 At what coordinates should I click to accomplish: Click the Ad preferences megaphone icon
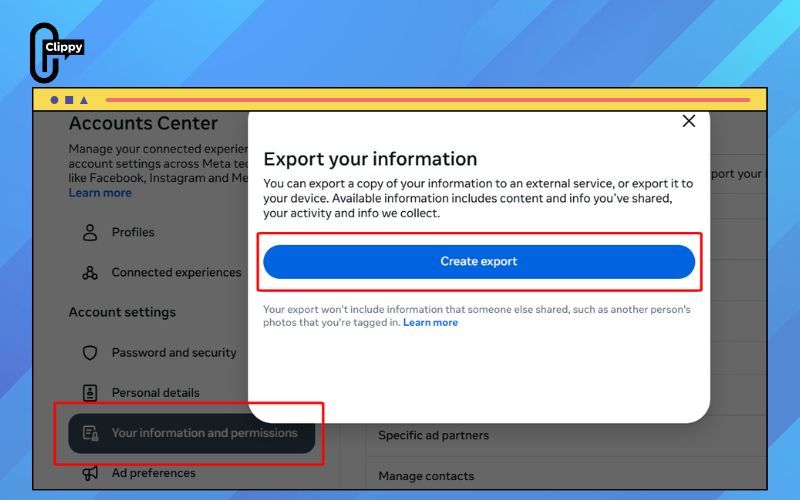pyautogui.click(x=90, y=473)
